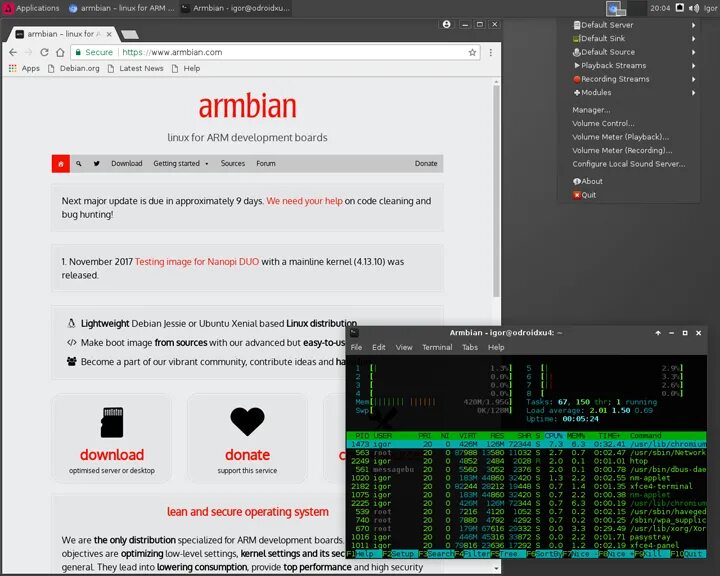
Task: Open the terminal Help menu
Action: pos(496,348)
